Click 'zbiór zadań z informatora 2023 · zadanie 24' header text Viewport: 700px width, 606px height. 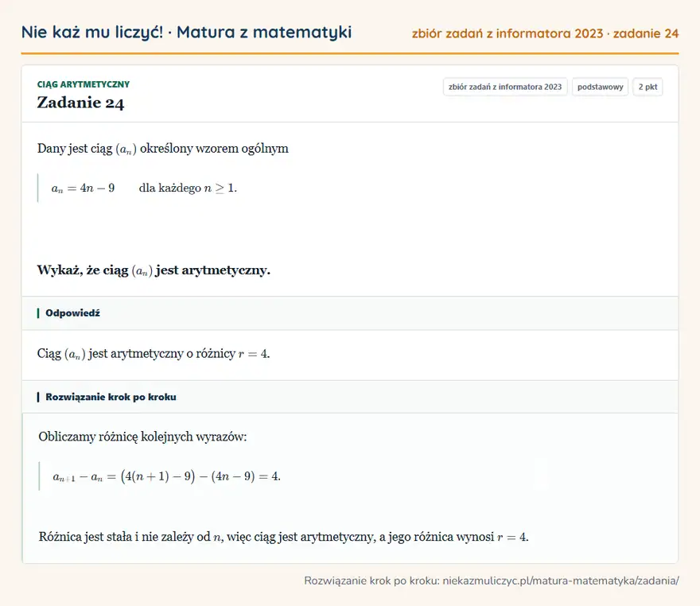[545, 33]
